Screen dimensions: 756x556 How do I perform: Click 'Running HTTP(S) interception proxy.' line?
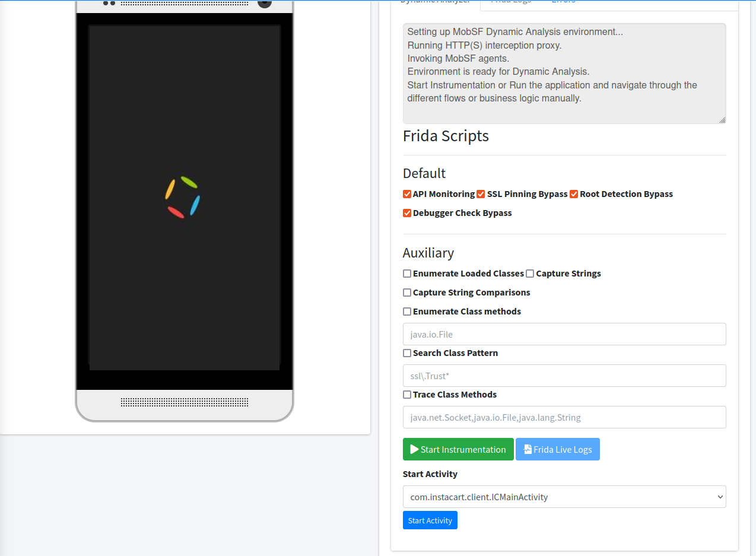484,45
